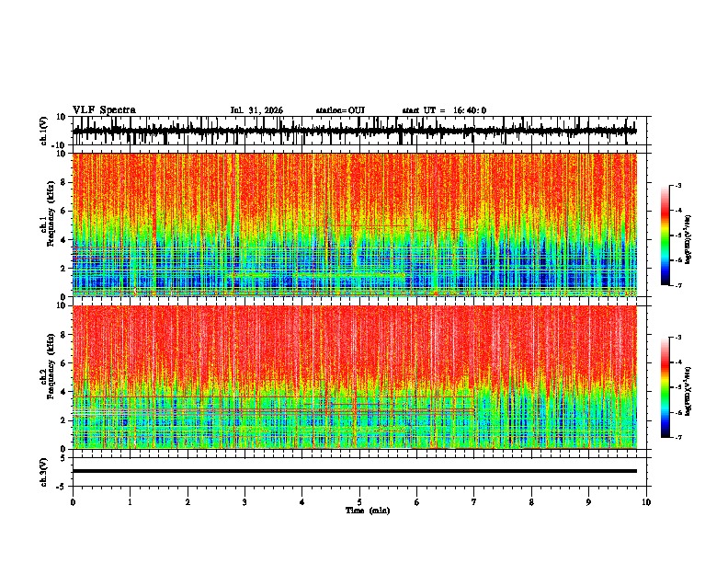Click the ch.1 spectrogram color scale bar

tap(665, 236)
